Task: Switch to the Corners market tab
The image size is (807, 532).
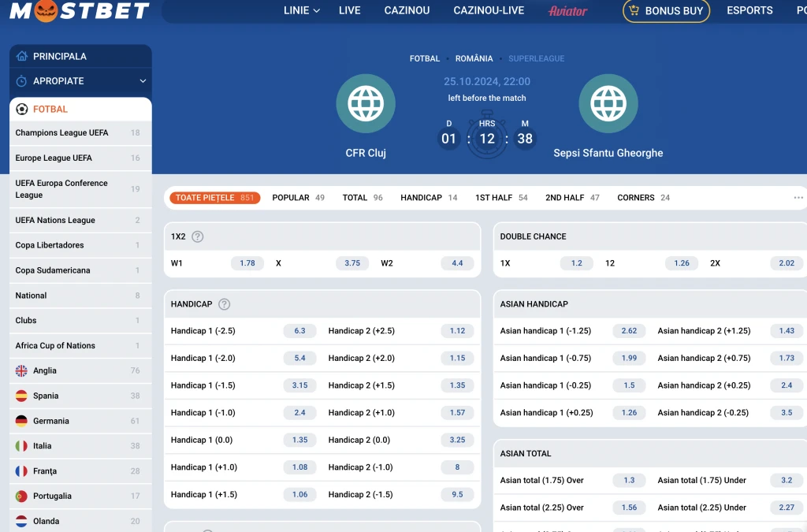Action: click(x=643, y=198)
